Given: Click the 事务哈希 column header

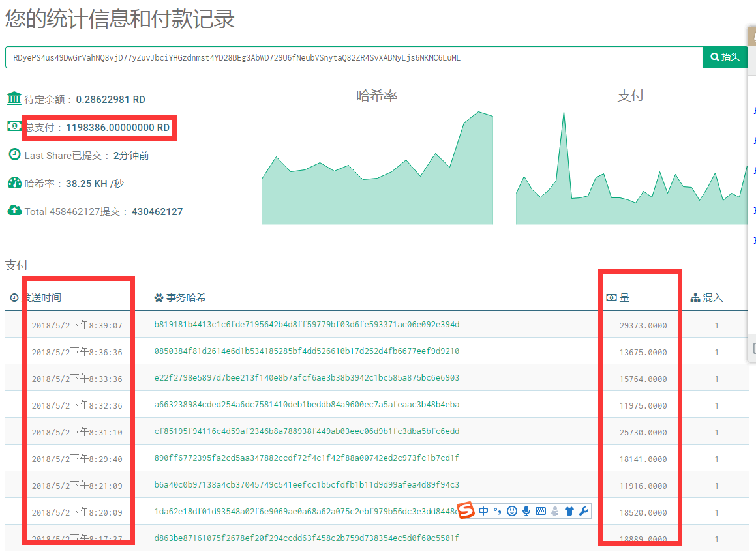Looking at the screenshot, I should (186, 298).
